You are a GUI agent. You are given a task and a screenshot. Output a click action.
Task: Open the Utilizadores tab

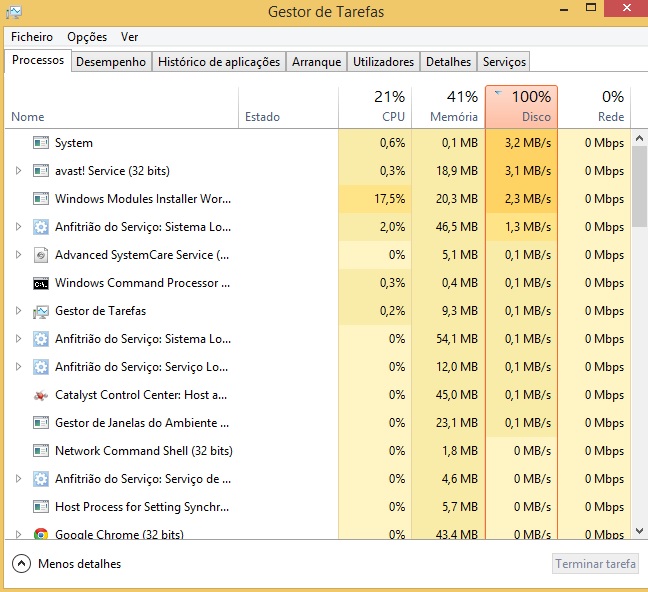tap(383, 62)
